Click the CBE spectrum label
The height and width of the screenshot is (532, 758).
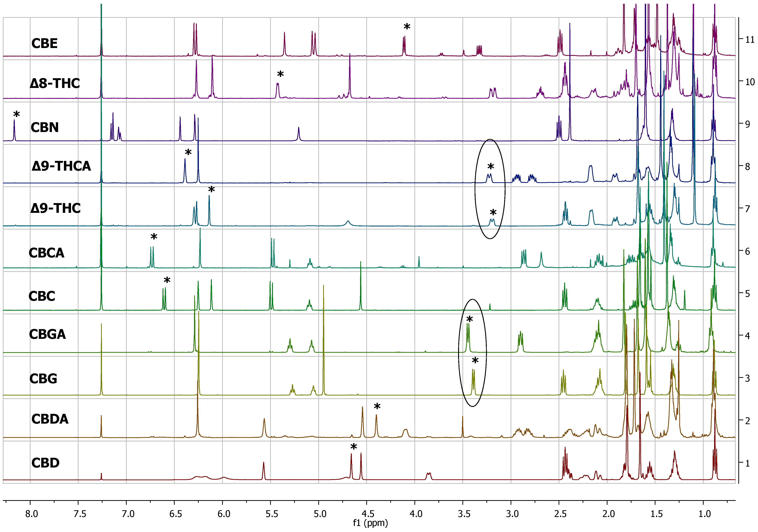click(45, 44)
